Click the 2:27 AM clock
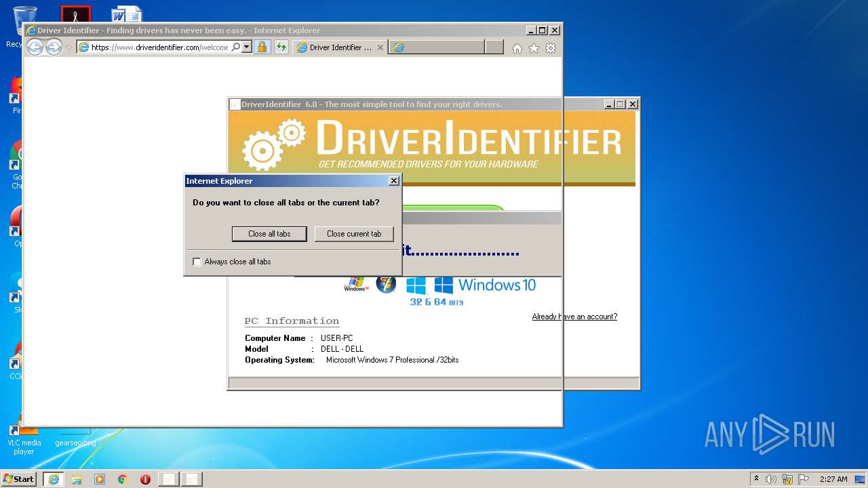The image size is (868, 488). point(833,479)
